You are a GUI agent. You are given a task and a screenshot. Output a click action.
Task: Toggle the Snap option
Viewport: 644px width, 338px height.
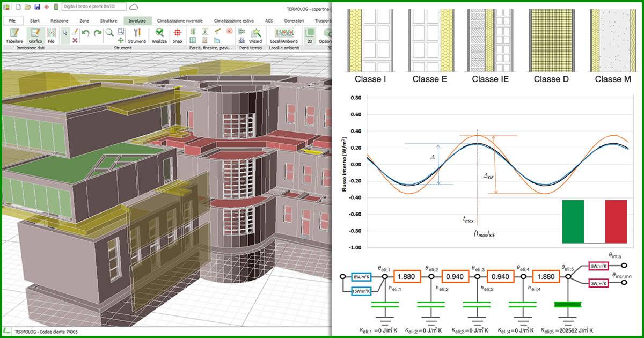pos(177,35)
